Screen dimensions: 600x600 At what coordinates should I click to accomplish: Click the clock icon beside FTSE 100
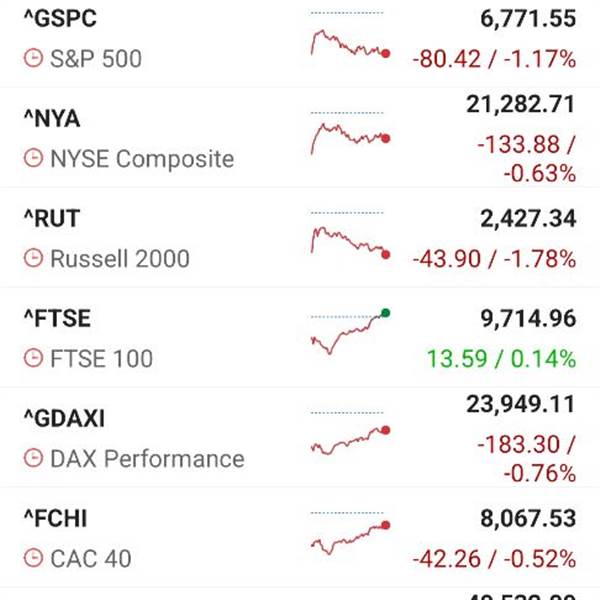coord(33,358)
